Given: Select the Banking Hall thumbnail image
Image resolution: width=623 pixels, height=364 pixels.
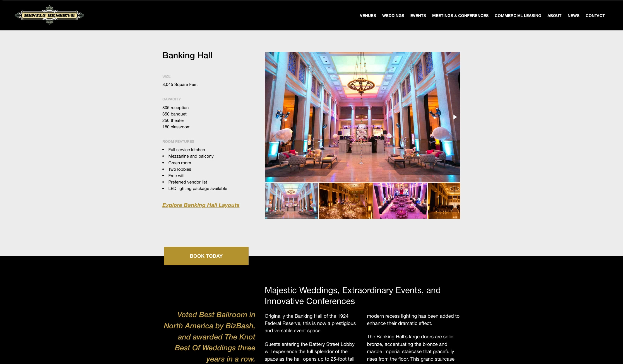Looking at the screenshot, I should [x=292, y=201].
